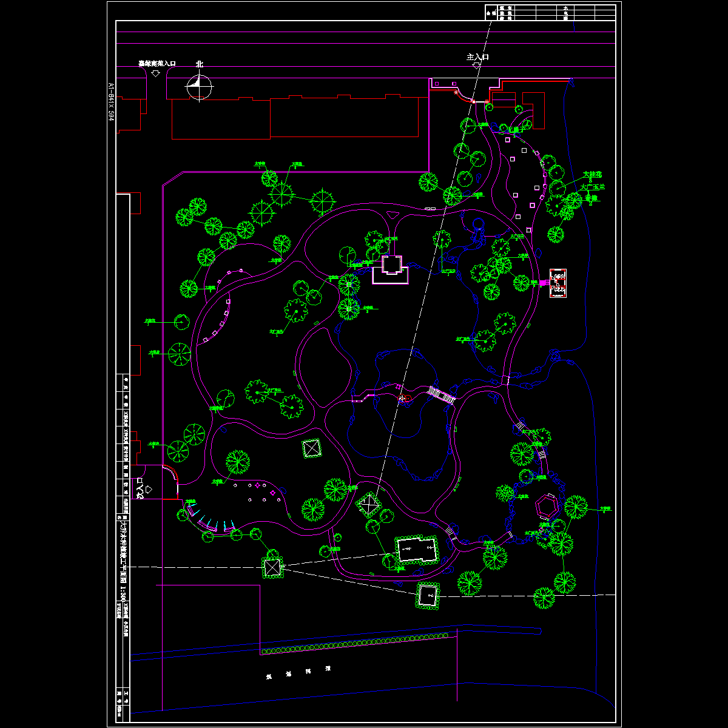Select the arrow under 嘉绿南苑入口 label
The image size is (728, 728).
[x=155, y=73]
